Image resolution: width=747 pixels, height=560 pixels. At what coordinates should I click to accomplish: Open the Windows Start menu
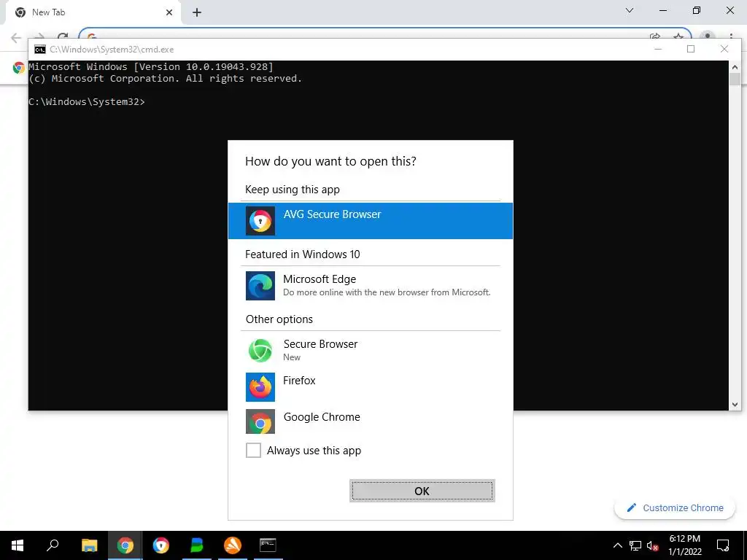click(x=18, y=545)
